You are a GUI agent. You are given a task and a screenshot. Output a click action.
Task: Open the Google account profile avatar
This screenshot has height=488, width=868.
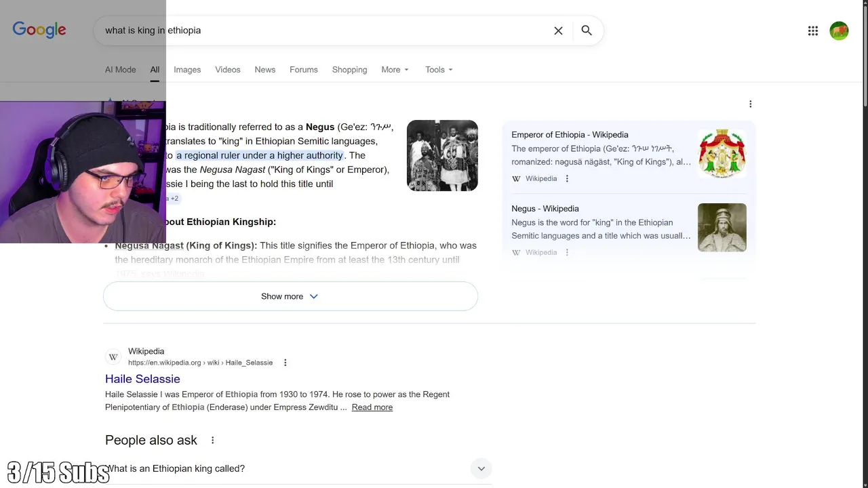click(x=839, y=30)
